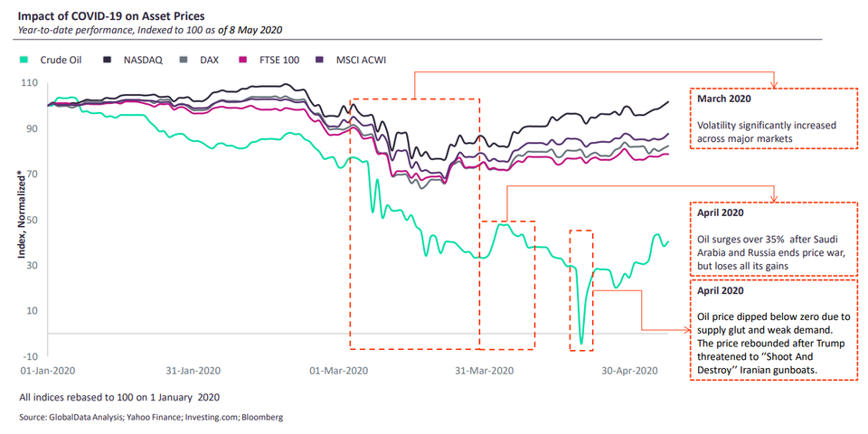Select the Crude Oil legend label
Screen dimensions: 868x434
pyautogui.click(x=61, y=60)
